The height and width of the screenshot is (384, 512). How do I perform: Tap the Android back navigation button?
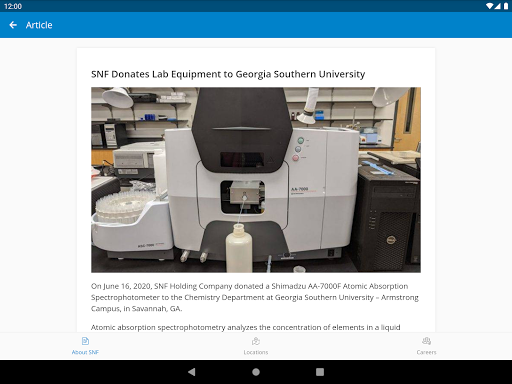click(192, 372)
